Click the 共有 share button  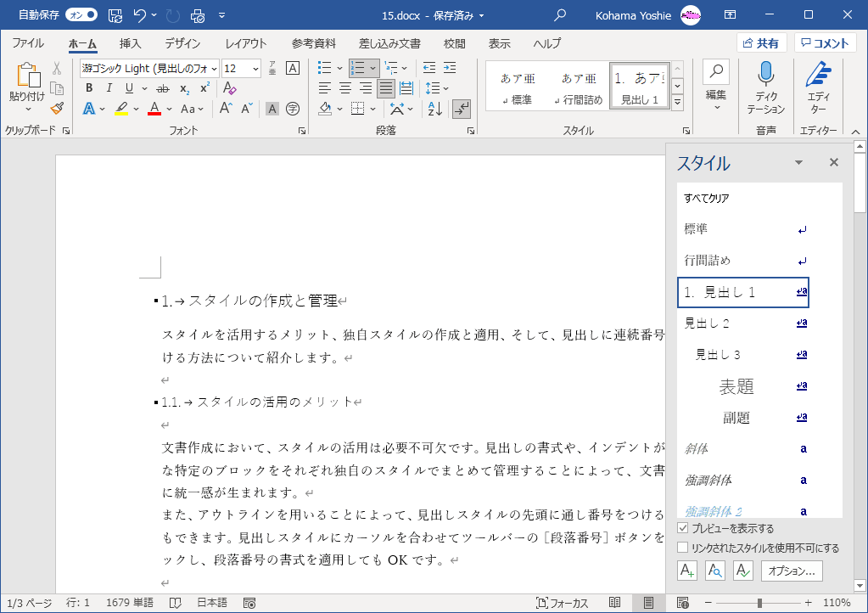click(x=760, y=43)
